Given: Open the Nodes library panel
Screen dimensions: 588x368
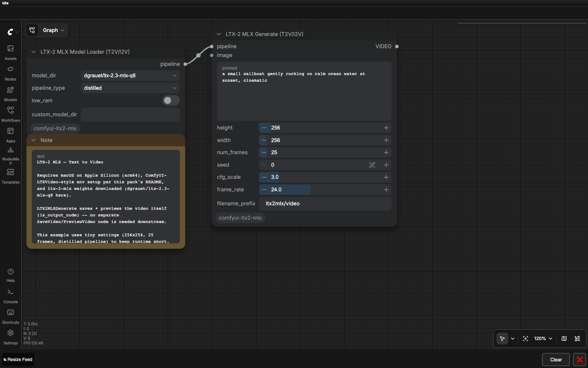Looking at the screenshot, I should 11,73.
